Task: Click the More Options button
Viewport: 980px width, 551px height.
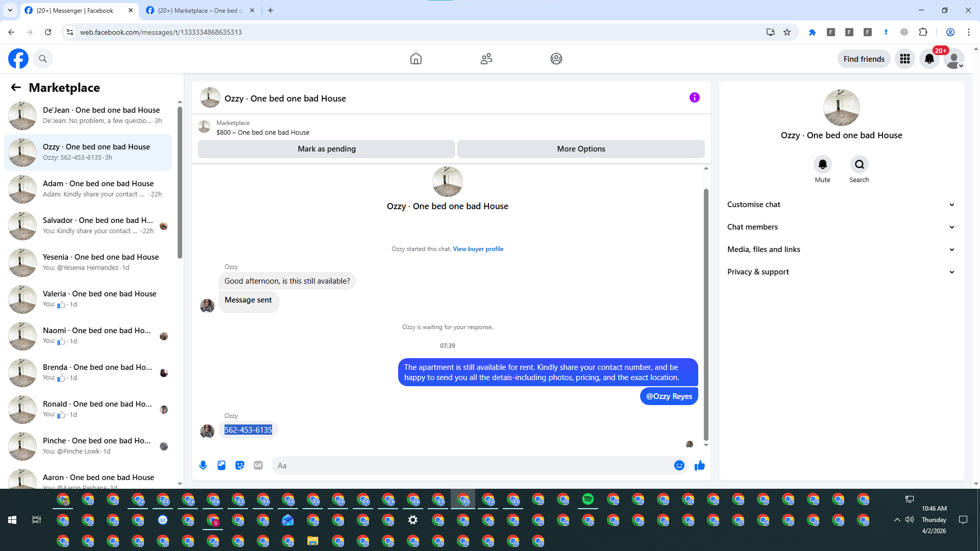Action: point(581,149)
